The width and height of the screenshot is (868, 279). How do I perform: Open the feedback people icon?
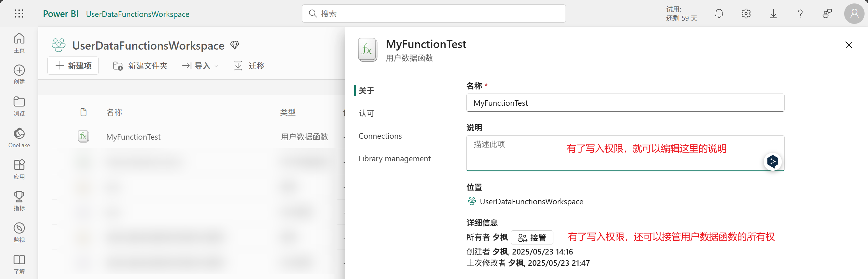[827, 13]
